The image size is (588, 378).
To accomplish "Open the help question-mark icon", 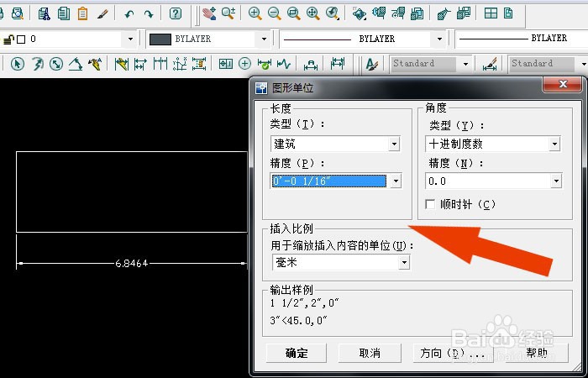I will click(x=175, y=14).
